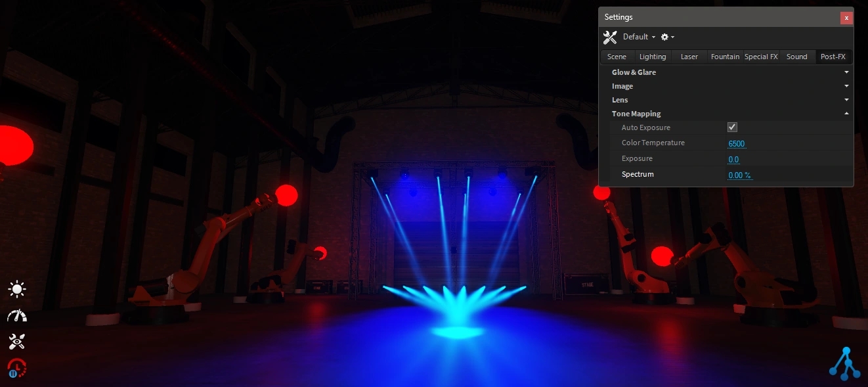Click the wrench and eye visual settings icon
The height and width of the screenshot is (387, 868).
17,341
